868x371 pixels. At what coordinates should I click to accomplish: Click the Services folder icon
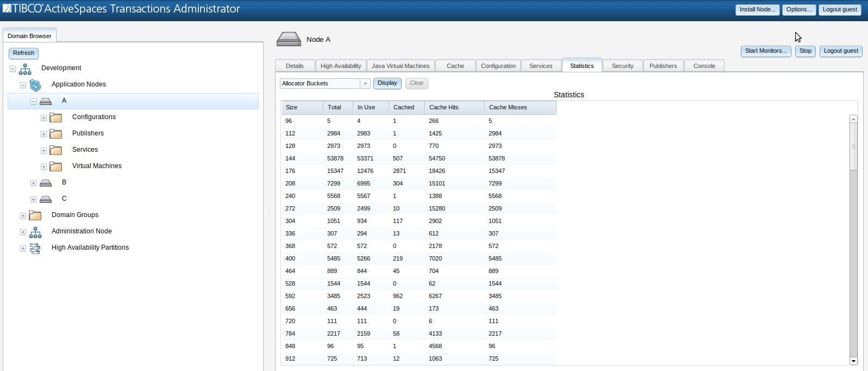point(56,151)
